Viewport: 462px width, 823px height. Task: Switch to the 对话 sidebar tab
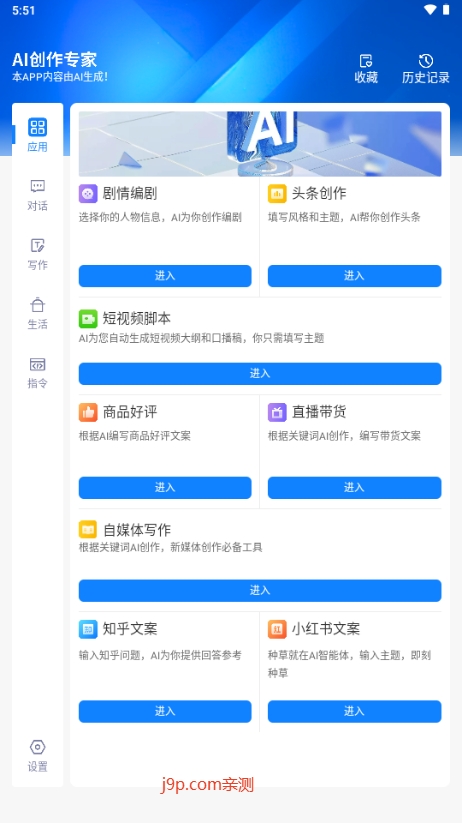coord(37,195)
